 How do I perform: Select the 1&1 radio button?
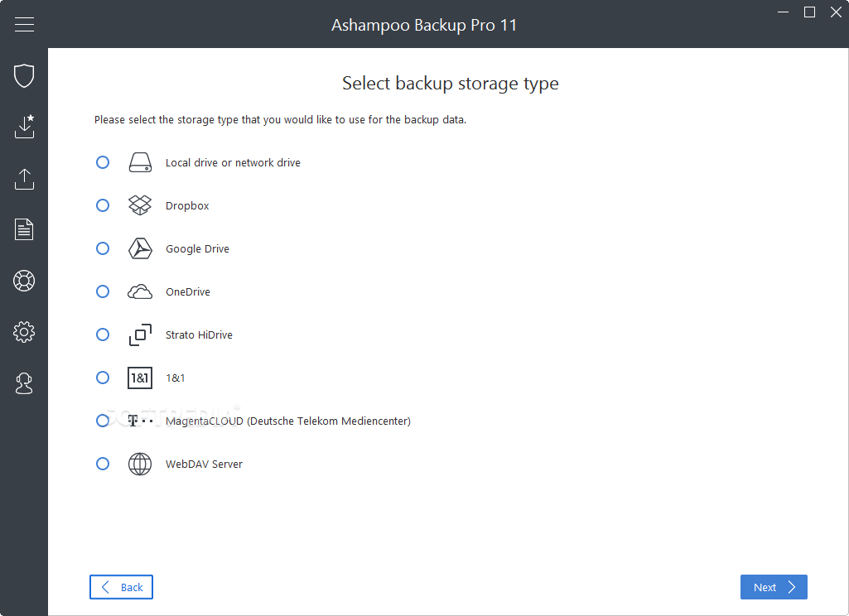[103, 378]
